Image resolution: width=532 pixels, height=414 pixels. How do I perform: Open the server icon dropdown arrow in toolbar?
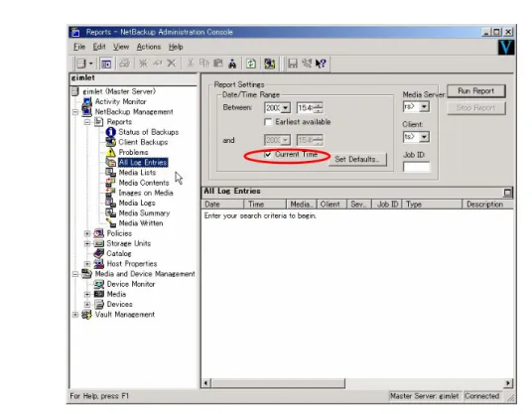coord(91,64)
